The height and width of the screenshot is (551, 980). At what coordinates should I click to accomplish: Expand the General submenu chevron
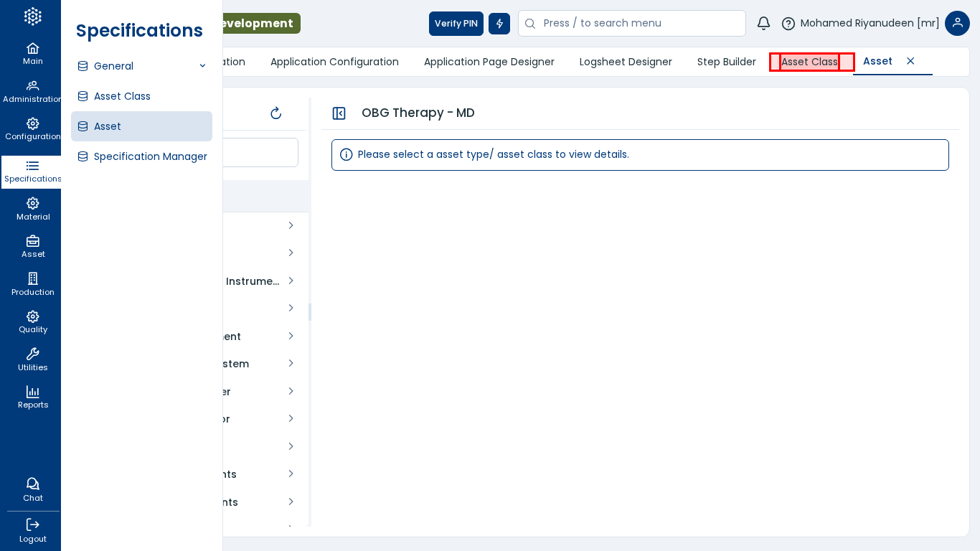[x=202, y=66]
